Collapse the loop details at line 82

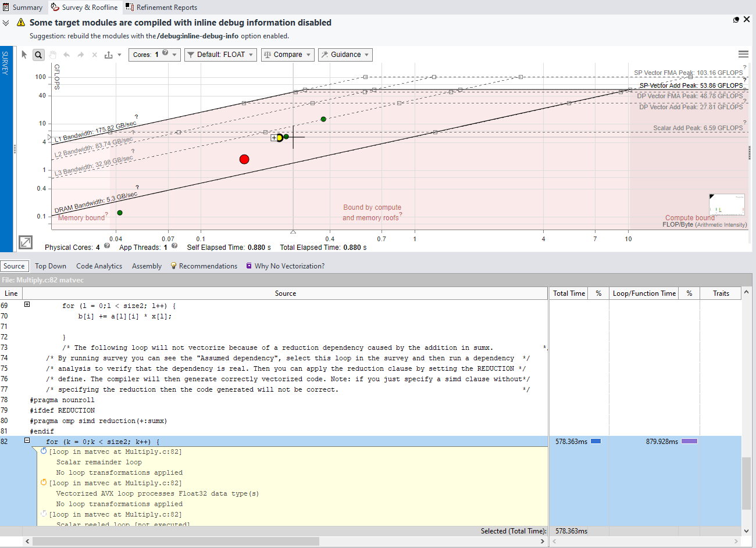coord(27,441)
